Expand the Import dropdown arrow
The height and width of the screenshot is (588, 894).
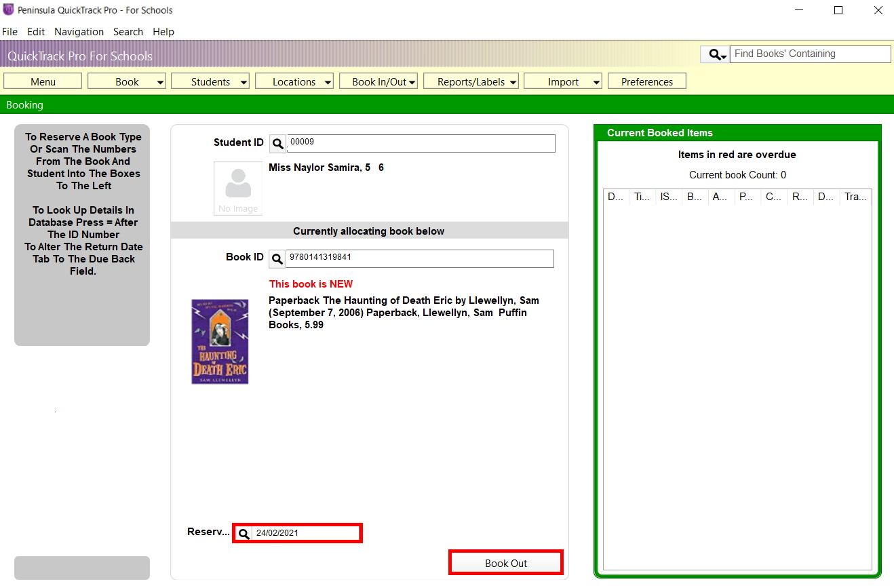click(x=597, y=82)
